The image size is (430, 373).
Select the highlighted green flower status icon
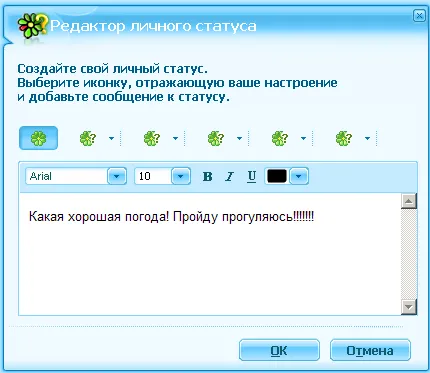[x=39, y=138]
